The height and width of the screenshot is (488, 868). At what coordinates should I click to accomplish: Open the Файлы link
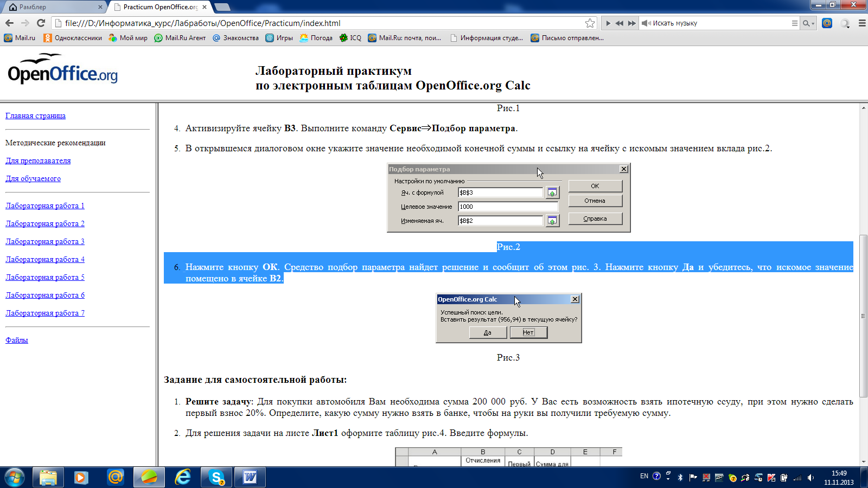[17, 340]
